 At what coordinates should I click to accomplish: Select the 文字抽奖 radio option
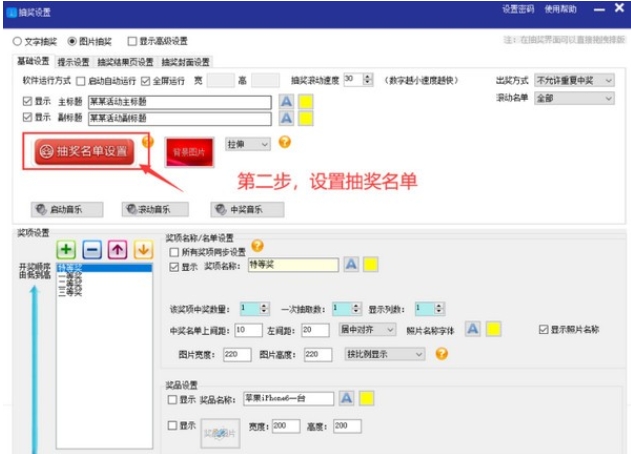17,42
